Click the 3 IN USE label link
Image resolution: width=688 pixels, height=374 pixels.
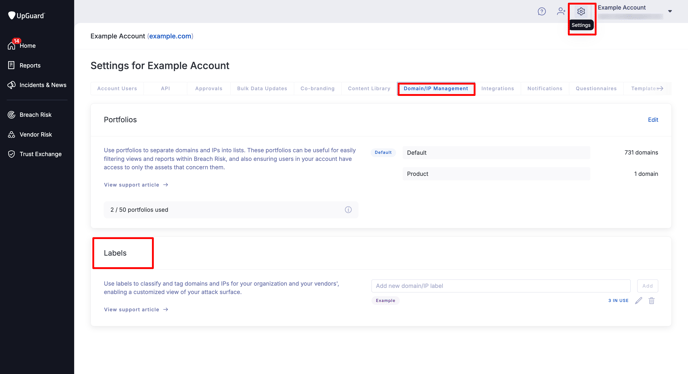coord(618,301)
